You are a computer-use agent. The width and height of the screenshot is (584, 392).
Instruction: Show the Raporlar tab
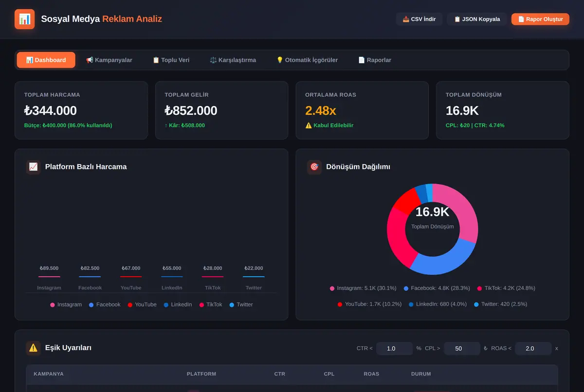pyautogui.click(x=375, y=60)
